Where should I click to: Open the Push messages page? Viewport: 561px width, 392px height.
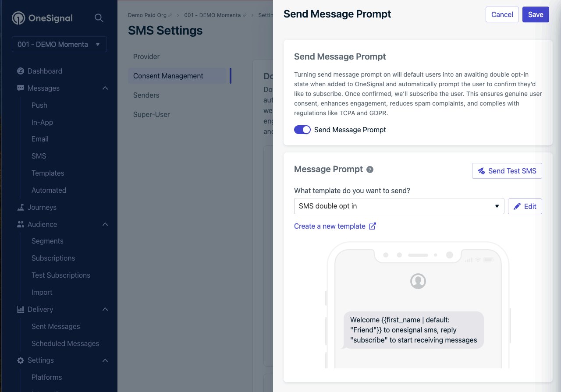(39, 105)
